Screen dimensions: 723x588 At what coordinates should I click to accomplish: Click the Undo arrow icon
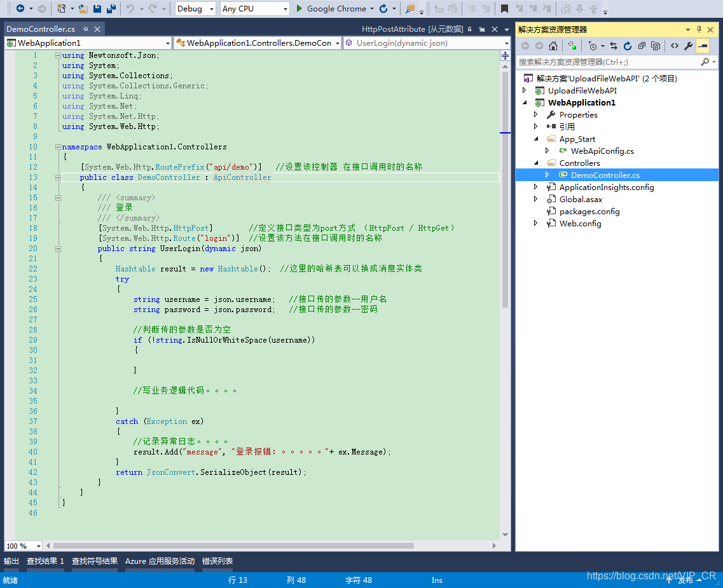(130, 8)
